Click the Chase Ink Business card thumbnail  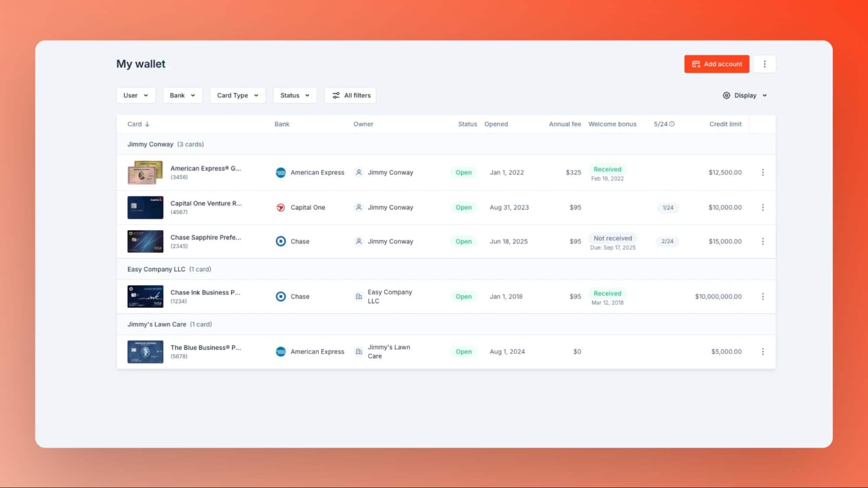[x=145, y=296]
